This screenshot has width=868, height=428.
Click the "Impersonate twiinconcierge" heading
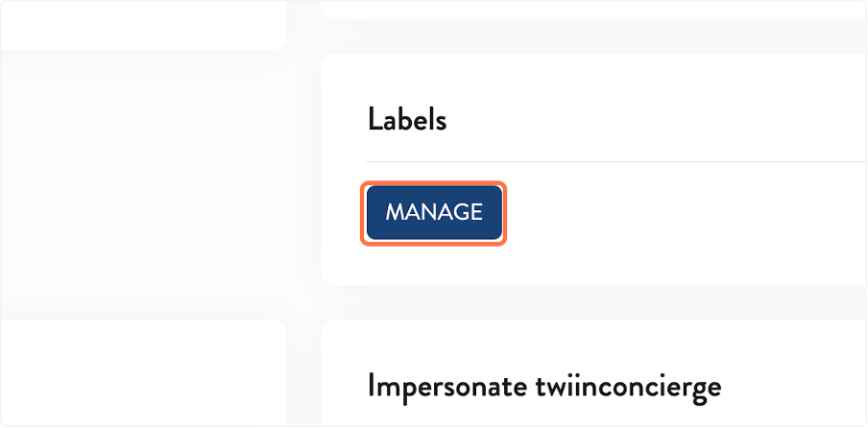pyautogui.click(x=543, y=387)
